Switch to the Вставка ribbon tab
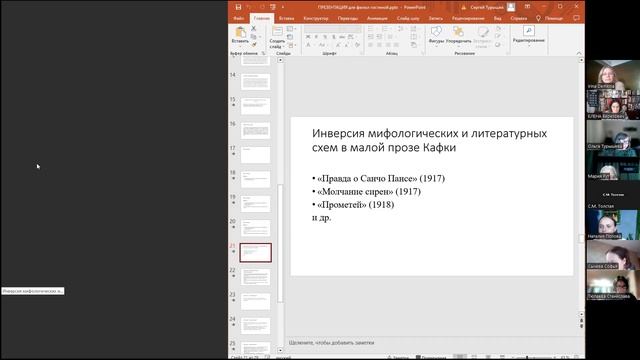 pyautogui.click(x=286, y=18)
